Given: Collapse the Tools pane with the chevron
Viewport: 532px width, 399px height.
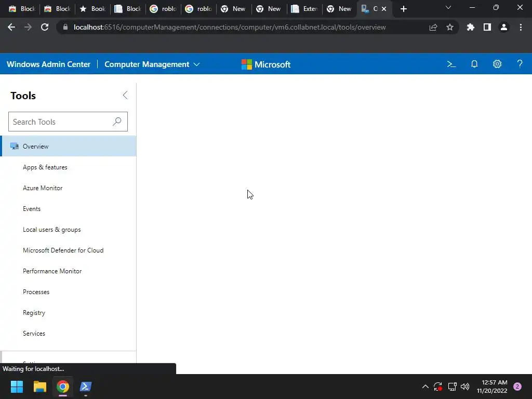Looking at the screenshot, I should click(x=125, y=95).
